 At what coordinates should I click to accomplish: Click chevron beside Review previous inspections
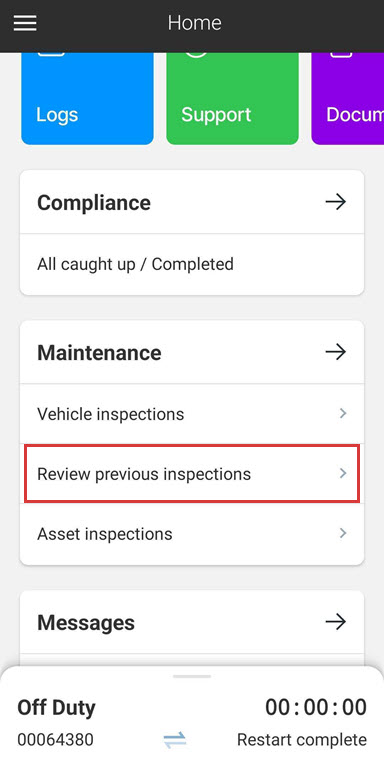click(343, 473)
